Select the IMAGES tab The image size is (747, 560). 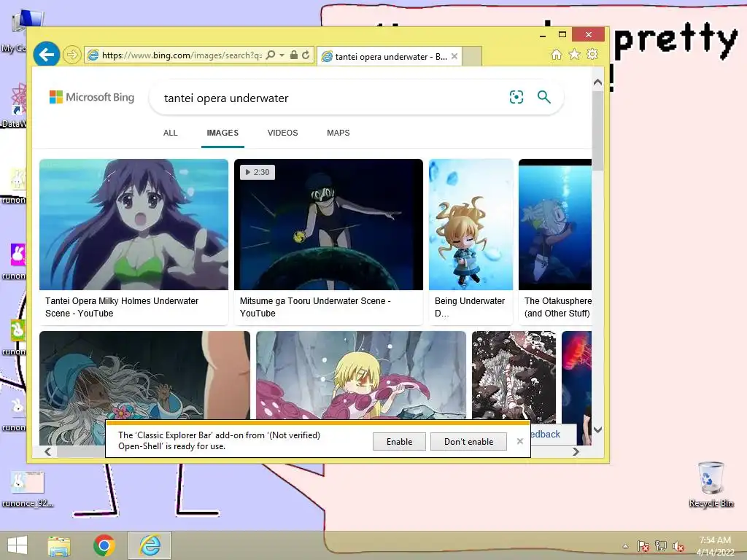pos(222,133)
